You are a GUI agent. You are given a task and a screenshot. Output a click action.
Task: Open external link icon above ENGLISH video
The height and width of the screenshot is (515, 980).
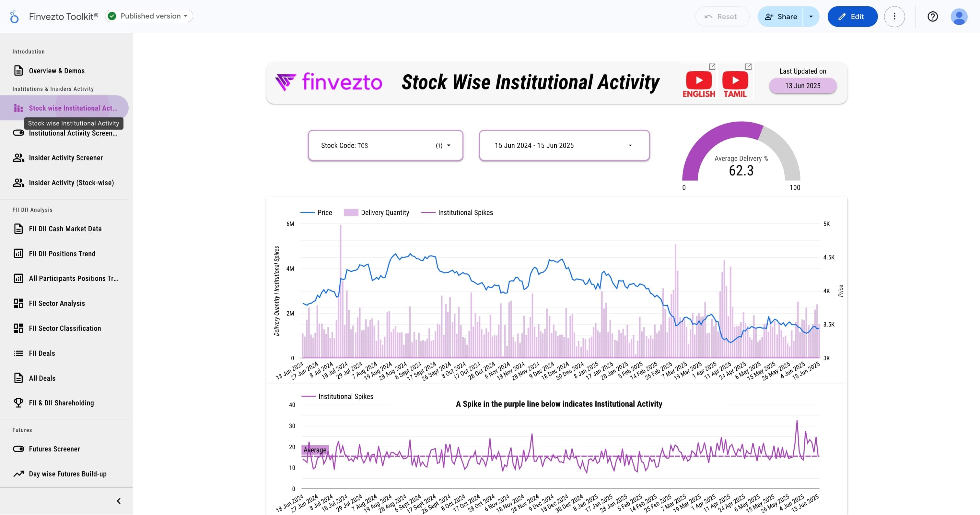(712, 66)
